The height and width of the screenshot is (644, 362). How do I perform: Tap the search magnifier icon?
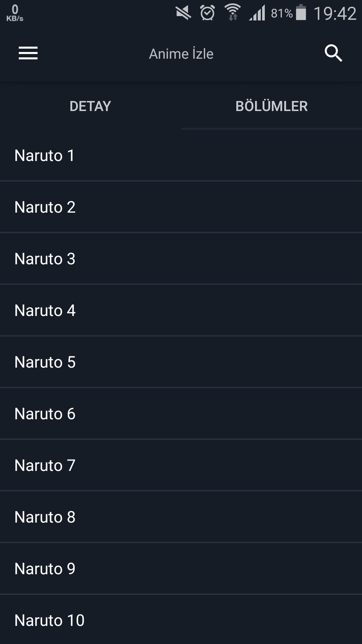pyautogui.click(x=333, y=53)
